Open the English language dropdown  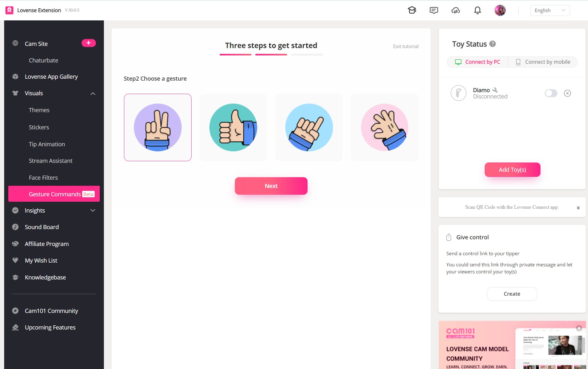[x=550, y=10]
